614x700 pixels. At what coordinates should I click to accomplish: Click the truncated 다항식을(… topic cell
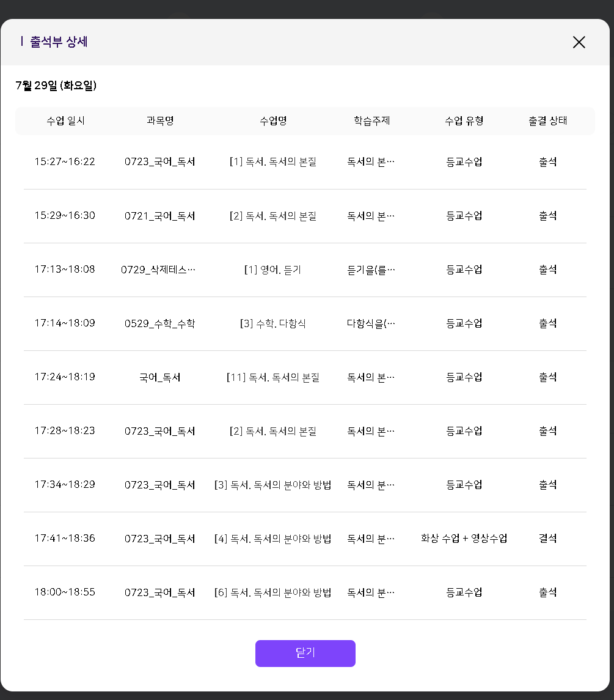371,323
